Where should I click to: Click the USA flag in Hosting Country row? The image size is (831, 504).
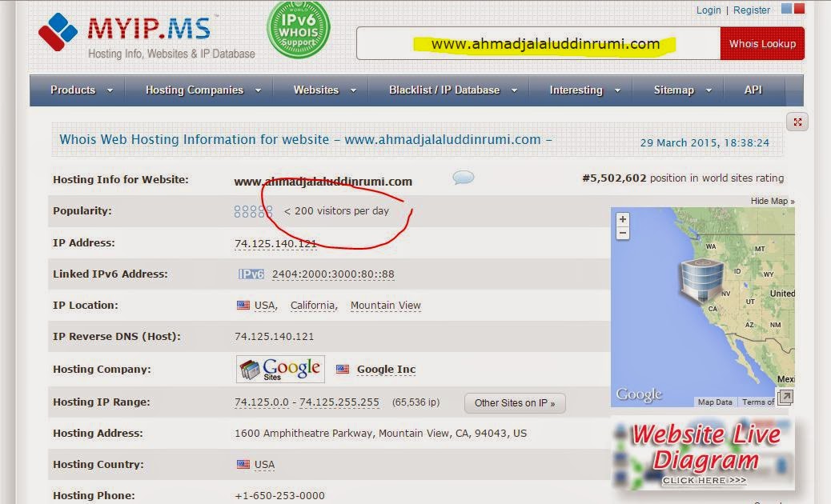pos(243,464)
